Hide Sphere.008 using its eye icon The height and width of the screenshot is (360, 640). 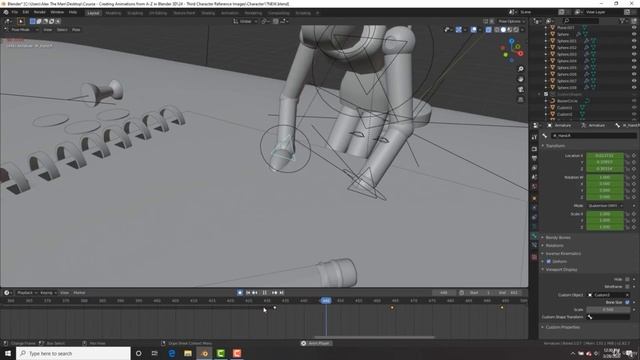[x=634, y=87]
